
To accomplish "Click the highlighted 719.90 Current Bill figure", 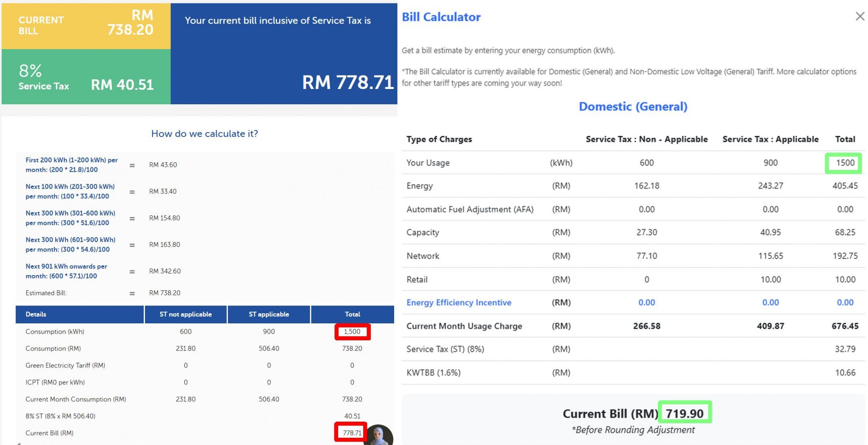I will [x=685, y=413].
